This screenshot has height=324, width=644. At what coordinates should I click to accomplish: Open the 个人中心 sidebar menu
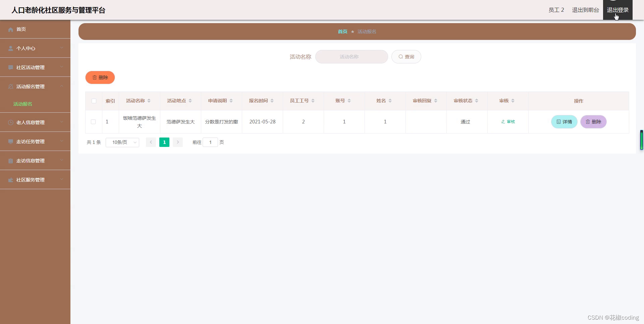[x=35, y=48]
